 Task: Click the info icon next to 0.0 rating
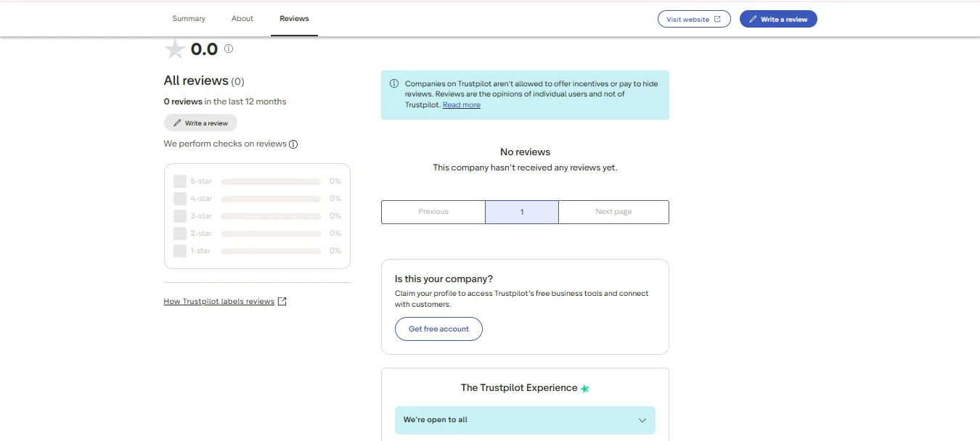point(229,49)
